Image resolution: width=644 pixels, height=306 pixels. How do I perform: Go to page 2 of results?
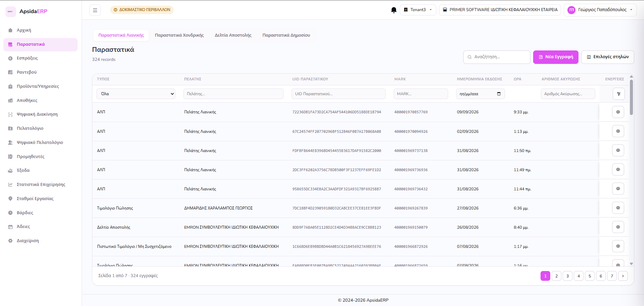556,276
